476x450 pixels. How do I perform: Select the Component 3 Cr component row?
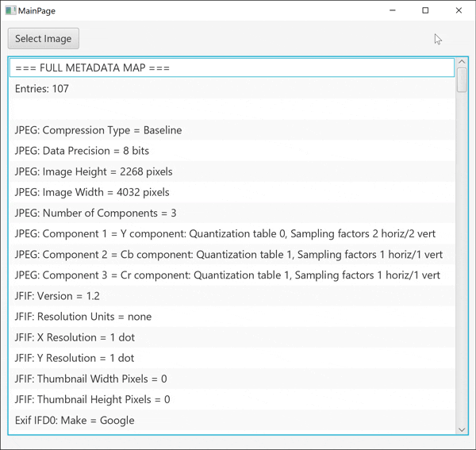coord(232,275)
